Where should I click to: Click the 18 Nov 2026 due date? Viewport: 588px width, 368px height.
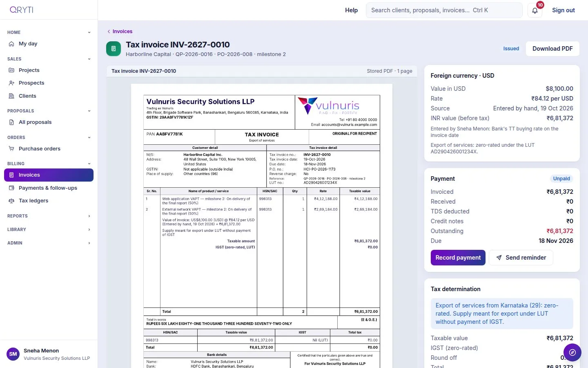(556, 241)
